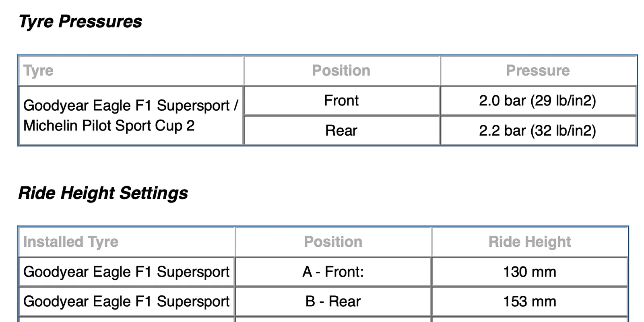Select the Rear position cell
This screenshot has height=322, width=644.
pos(341,130)
